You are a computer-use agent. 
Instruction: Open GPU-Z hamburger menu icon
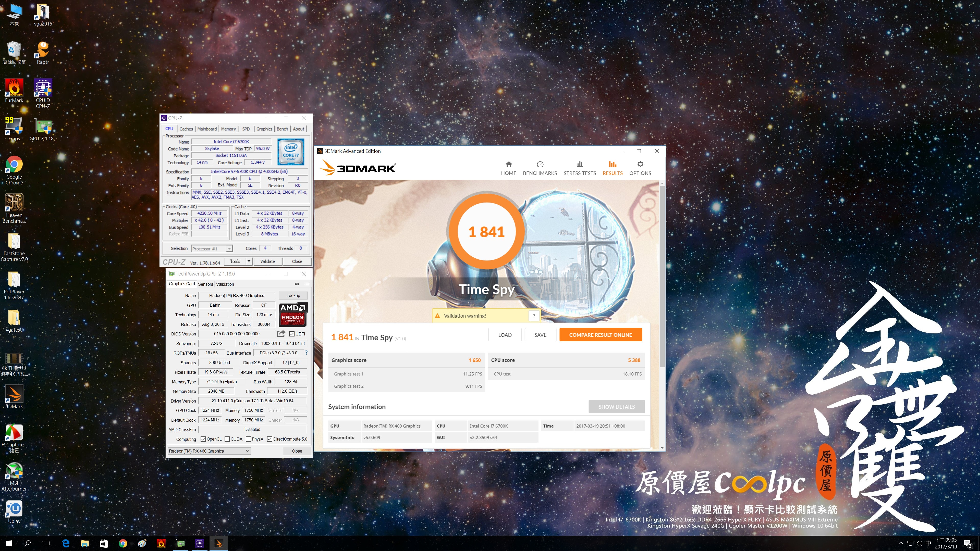307,284
